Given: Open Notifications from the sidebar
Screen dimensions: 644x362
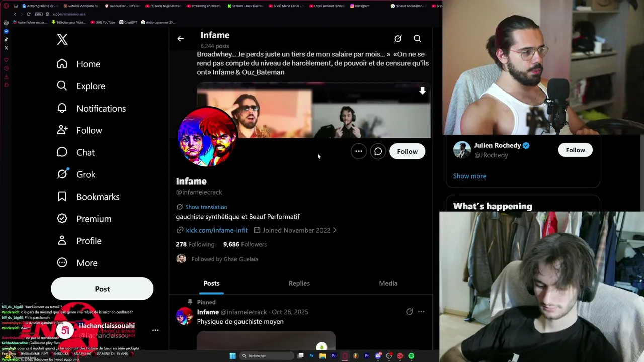Looking at the screenshot, I should (x=91, y=108).
